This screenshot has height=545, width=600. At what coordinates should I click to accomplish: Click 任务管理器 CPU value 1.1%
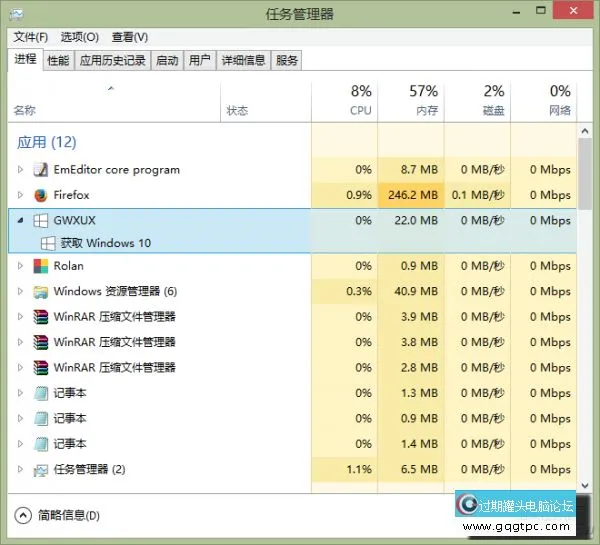click(359, 469)
